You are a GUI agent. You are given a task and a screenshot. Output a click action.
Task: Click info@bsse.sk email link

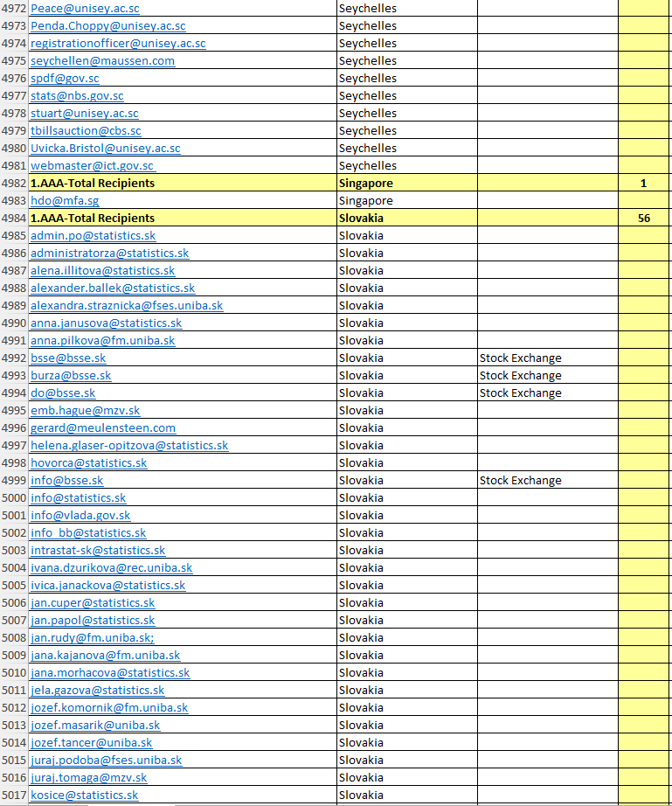(x=66, y=480)
